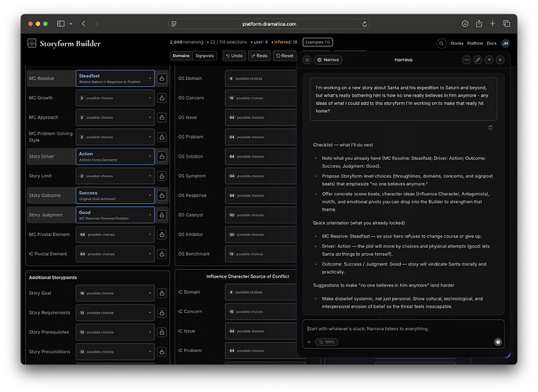Open the Story Goal choices dropdown

point(115,293)
